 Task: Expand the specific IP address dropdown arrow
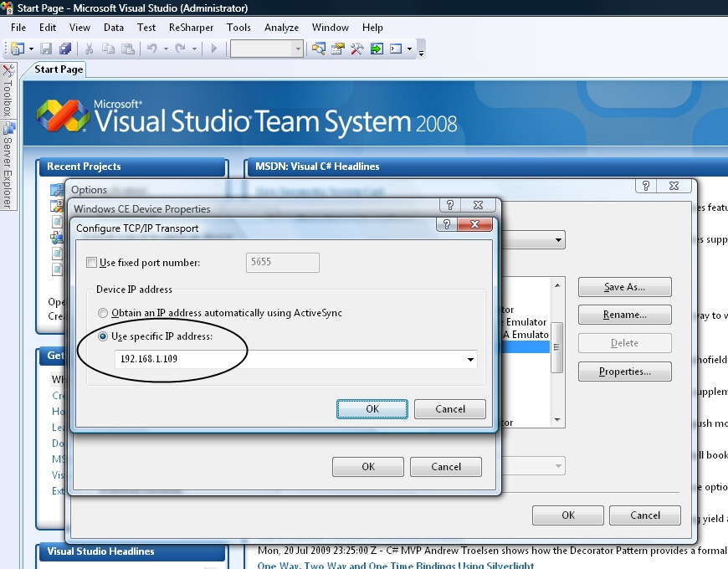pos(470,359)
